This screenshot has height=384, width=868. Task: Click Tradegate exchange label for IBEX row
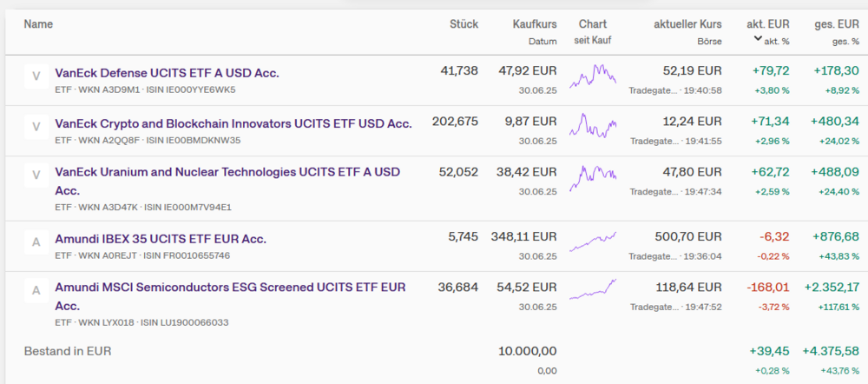point(654,256)
